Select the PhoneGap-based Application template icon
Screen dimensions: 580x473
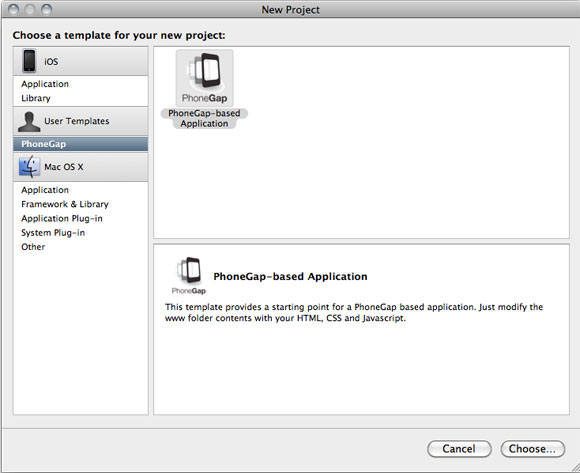pyautogui.click(x=205, y=78)
